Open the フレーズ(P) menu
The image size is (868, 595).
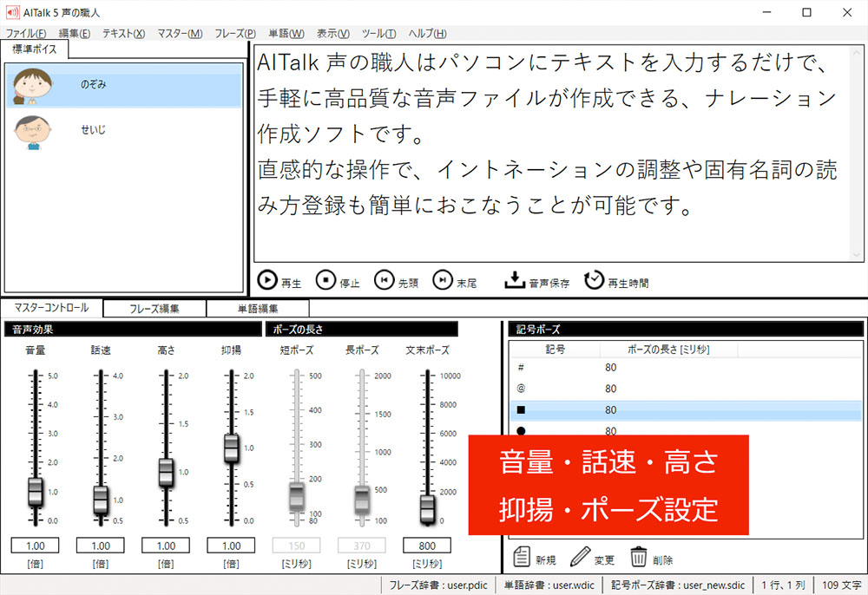(235, 34)
